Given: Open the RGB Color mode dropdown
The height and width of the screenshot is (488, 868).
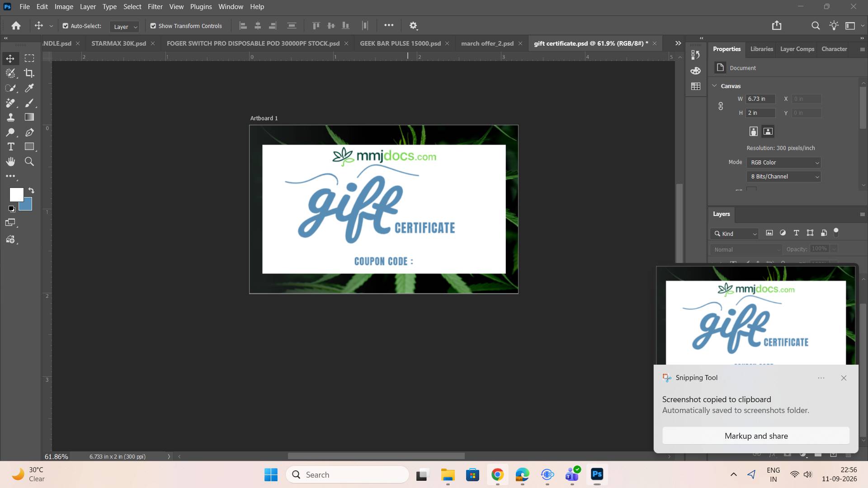Looking at the screenshot, I should (784, 163).
